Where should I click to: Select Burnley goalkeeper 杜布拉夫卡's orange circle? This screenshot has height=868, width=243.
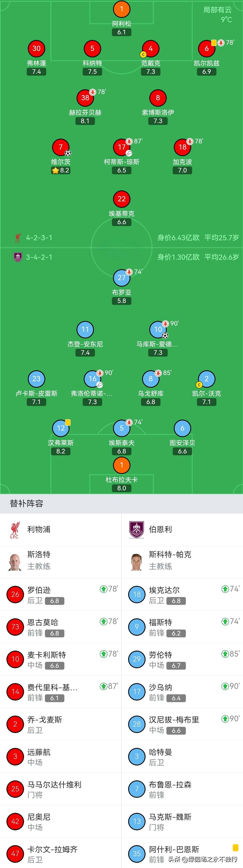point(122,465)
